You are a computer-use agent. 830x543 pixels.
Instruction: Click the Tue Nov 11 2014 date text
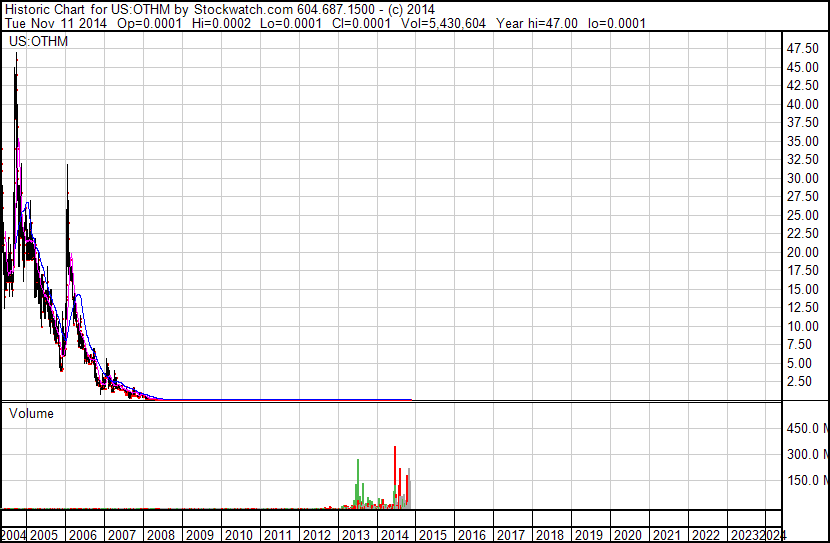(x=56, y=23)
